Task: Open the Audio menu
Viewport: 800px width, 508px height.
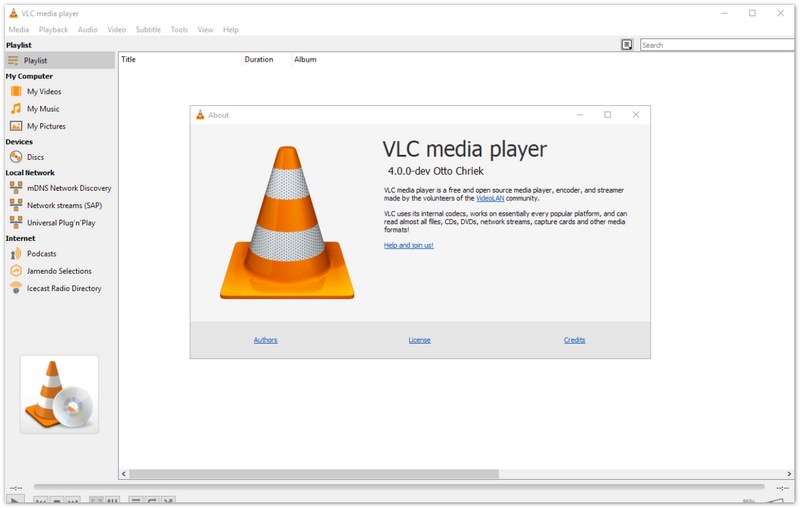Action: click(x=88, y=30)
